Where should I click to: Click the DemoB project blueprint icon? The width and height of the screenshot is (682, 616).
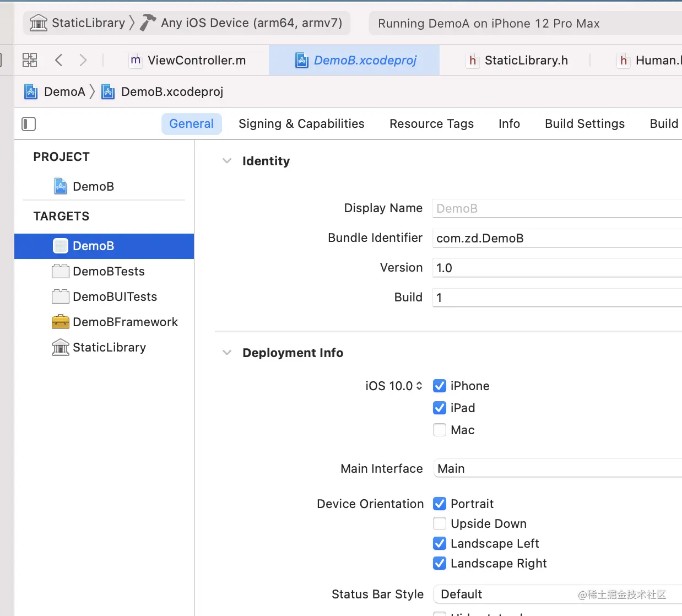(61, 186)
